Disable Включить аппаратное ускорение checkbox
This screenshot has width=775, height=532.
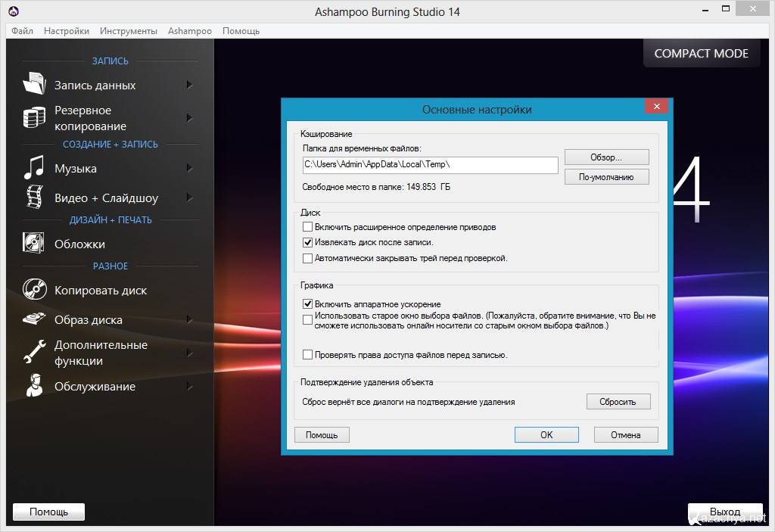tap(307, 304)
